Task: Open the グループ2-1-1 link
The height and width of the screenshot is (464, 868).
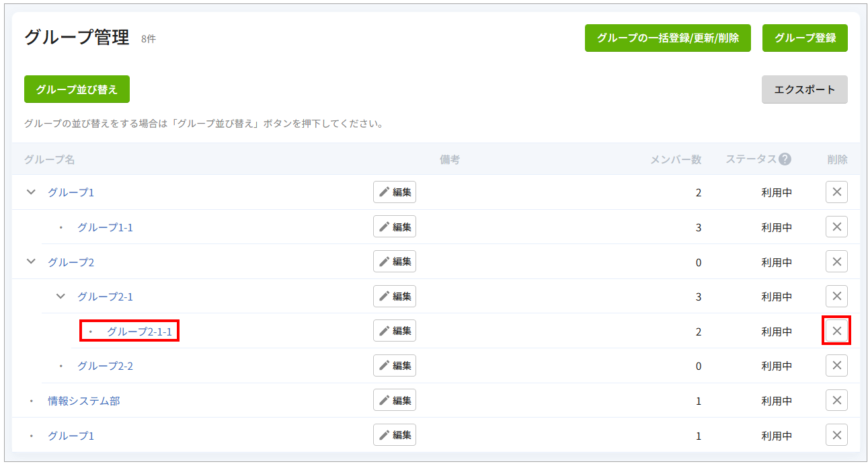Action: coord(139,332)
